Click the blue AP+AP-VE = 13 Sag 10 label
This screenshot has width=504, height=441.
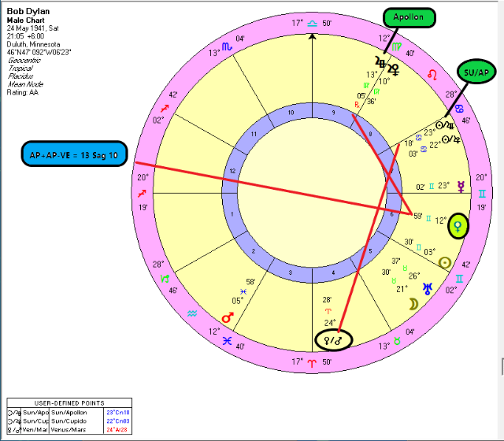(x=74, y=154)
